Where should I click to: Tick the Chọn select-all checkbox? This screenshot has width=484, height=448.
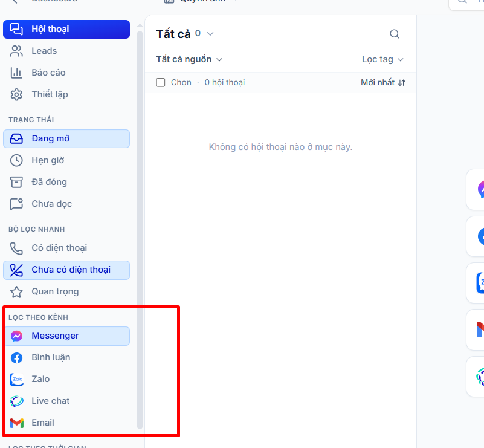coord(161,82)
